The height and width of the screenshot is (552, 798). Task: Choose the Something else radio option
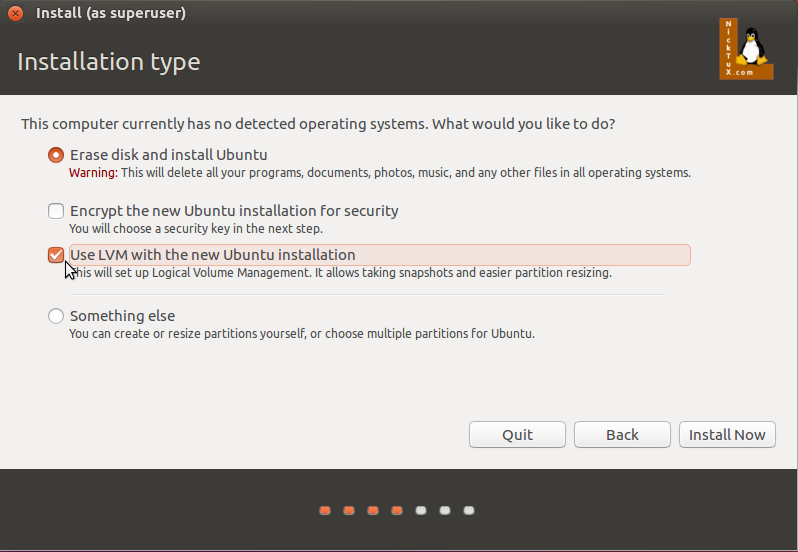tap(57, 316)
